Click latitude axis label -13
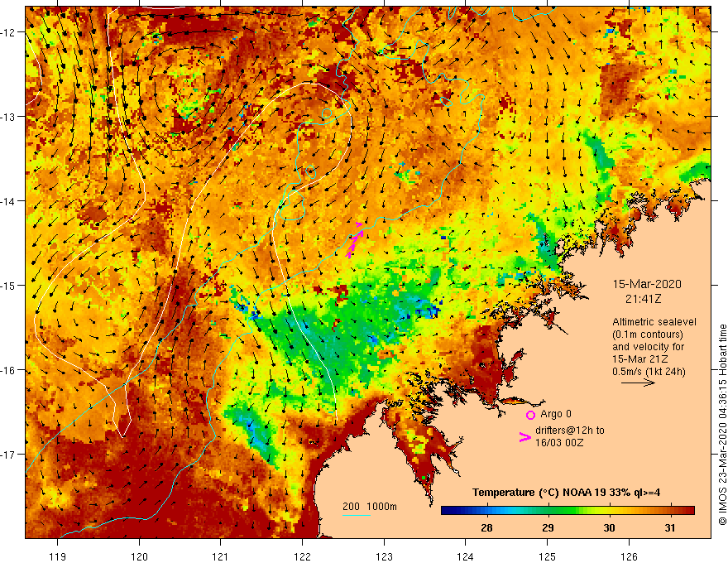The image size is (728, 563). point(9,117)
